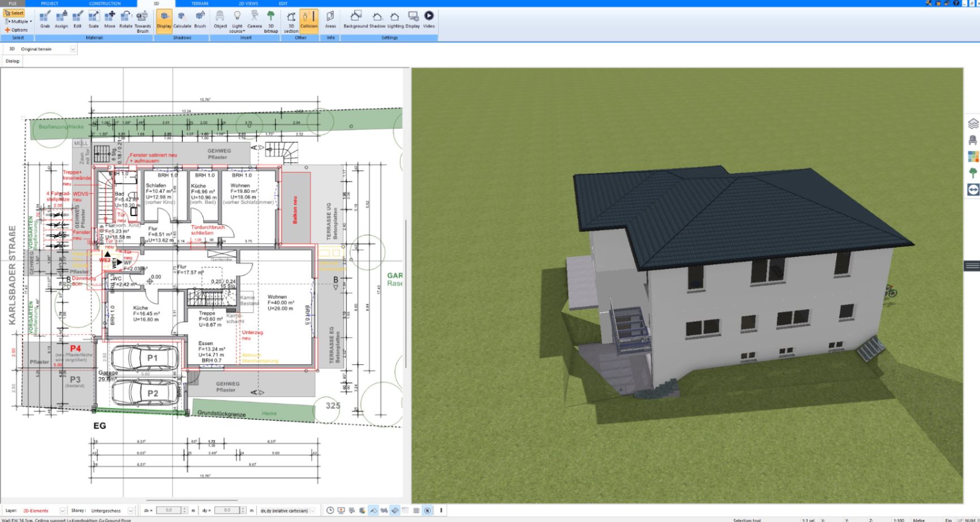Open the Storey Untergeschoss dropdown
This screenshot has width=980, height=522.
[130, 511]
